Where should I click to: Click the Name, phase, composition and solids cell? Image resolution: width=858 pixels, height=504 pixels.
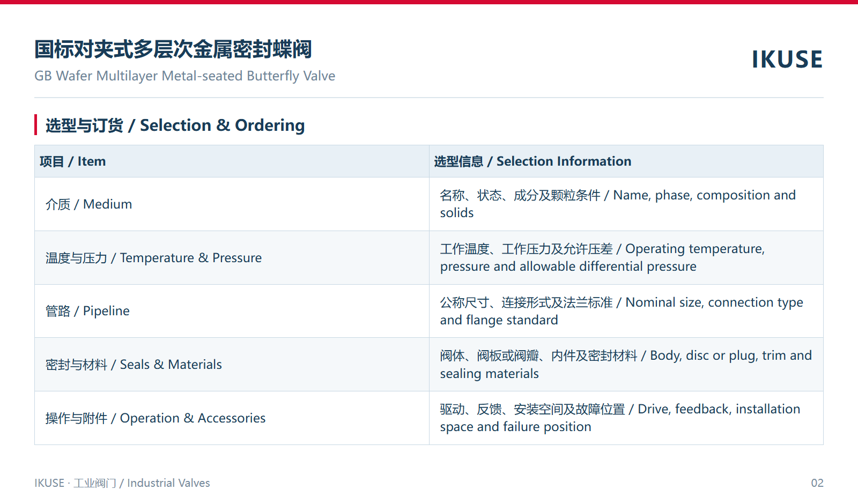(x=626, y=204)
